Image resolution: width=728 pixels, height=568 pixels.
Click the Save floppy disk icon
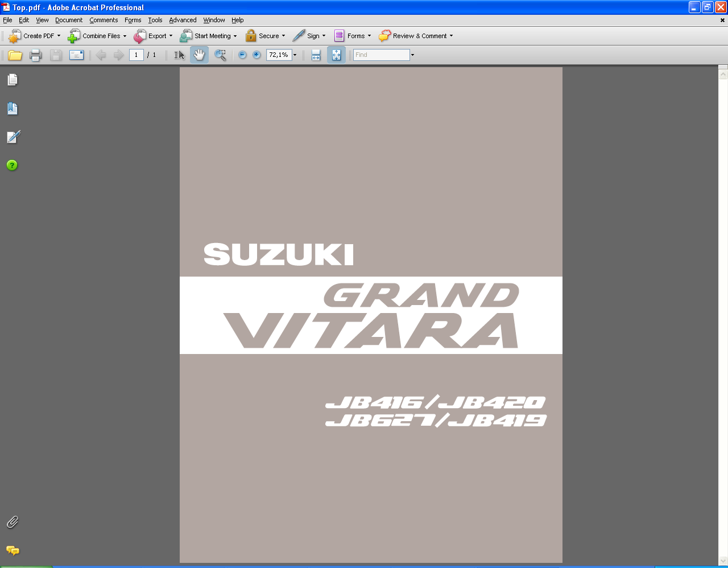click(56, 55)
